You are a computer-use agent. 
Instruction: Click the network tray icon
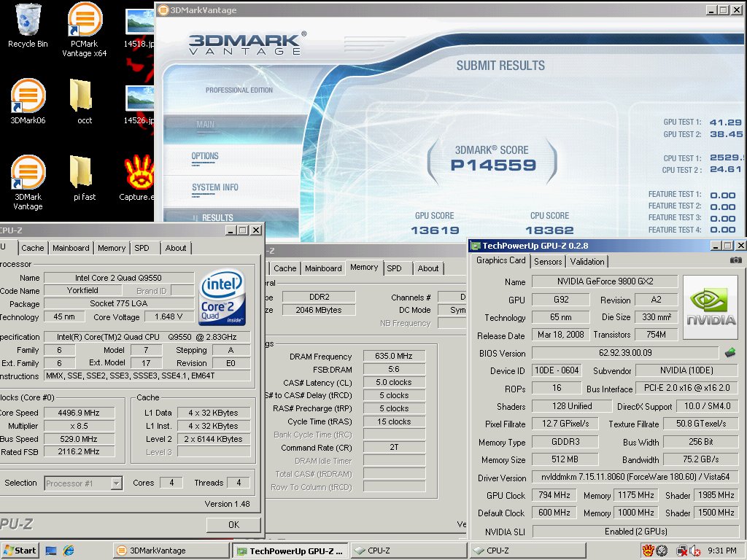(682, 551)
